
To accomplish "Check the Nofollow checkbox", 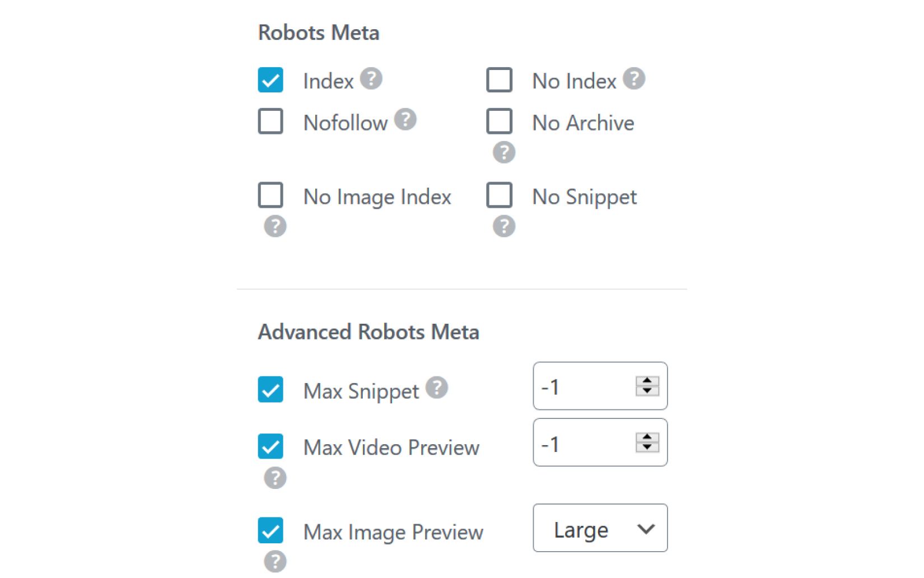I will [x=270, y=121].
